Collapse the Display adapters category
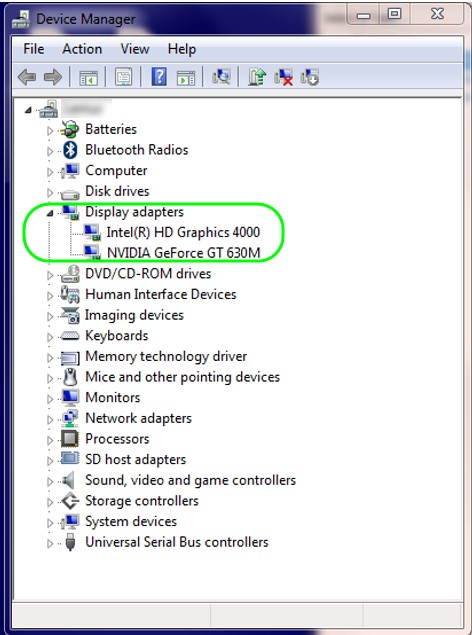This screenshot has width=472, height=635. pyautogui.click(x=50, y=213)
